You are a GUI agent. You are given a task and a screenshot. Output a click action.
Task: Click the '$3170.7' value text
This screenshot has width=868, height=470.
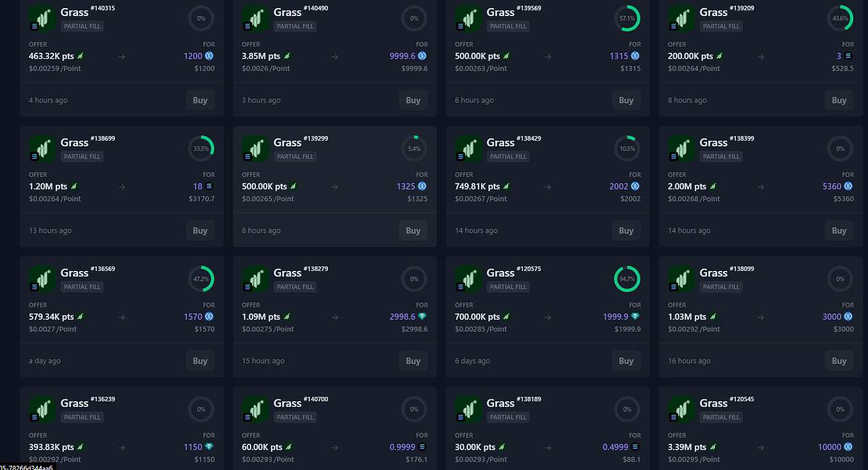[x=202, y=198]
